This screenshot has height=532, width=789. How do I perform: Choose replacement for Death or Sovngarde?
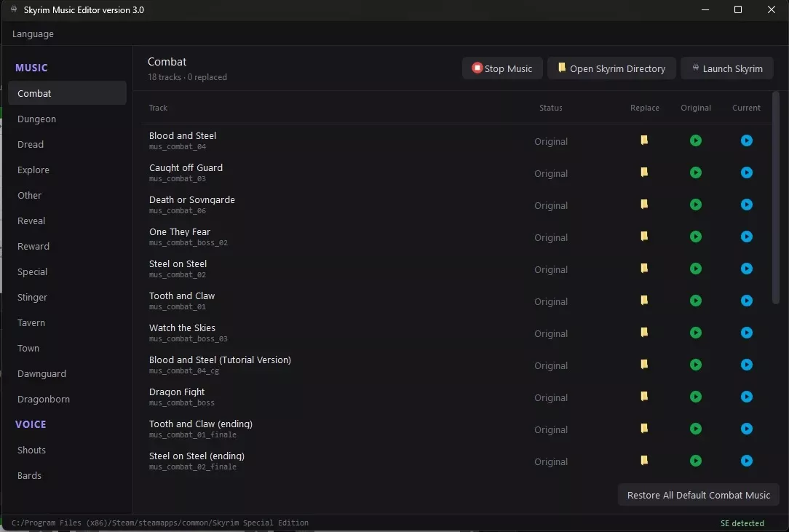click(644, 205)
